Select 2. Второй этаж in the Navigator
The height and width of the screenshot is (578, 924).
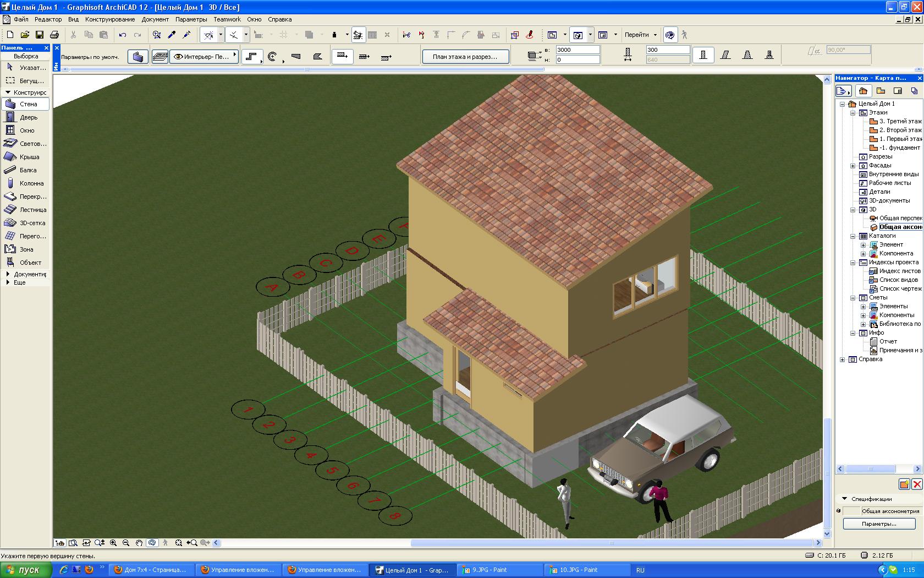coord(896,130)
